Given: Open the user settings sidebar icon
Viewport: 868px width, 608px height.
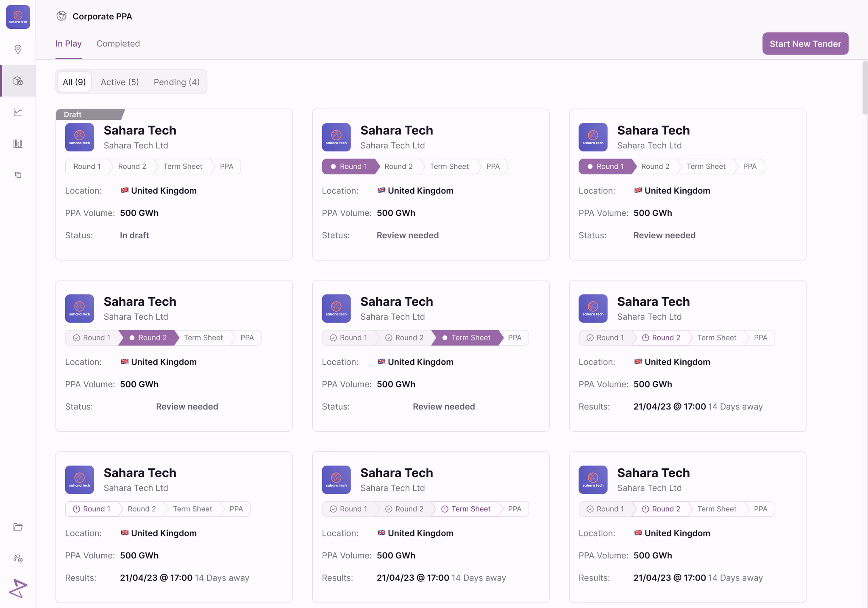Looking at the screenshot, I should 18,558.
